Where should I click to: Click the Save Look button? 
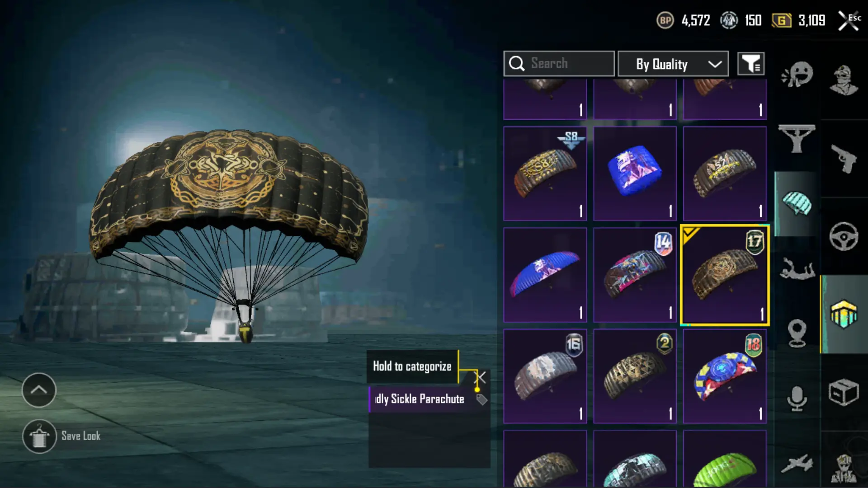click(62, 436)
